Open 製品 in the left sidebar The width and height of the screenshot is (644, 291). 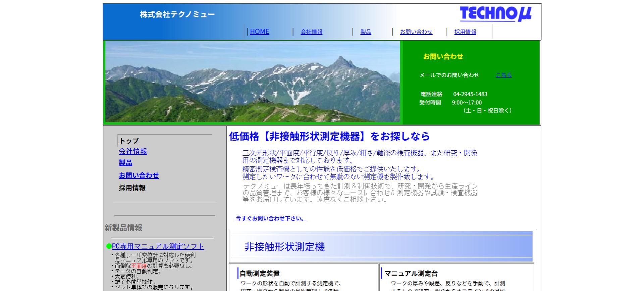click(x=125, y=163)
